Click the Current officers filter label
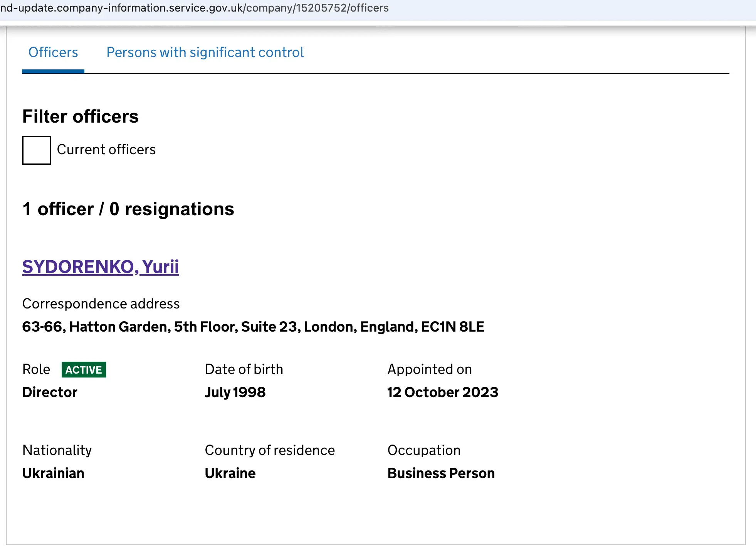The height and width of the screenshot is (551, 756). pos(106,150)
